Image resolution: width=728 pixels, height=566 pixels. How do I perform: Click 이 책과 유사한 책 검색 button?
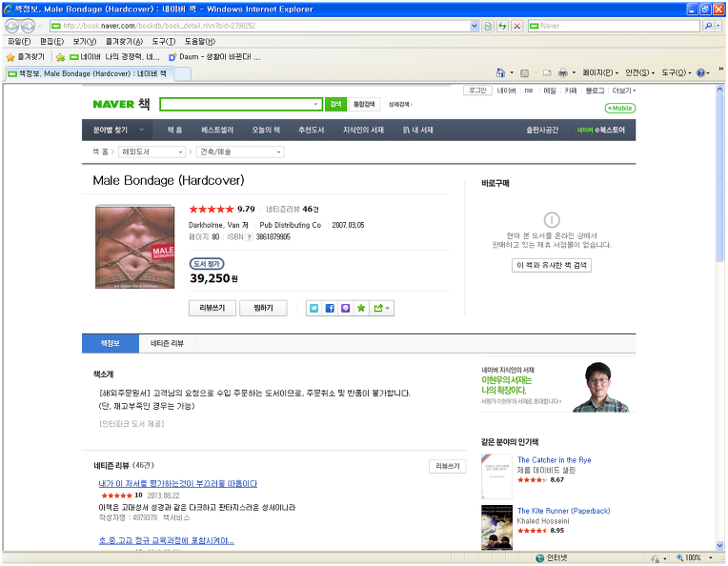pyautogui.click(x=552, y=265)
